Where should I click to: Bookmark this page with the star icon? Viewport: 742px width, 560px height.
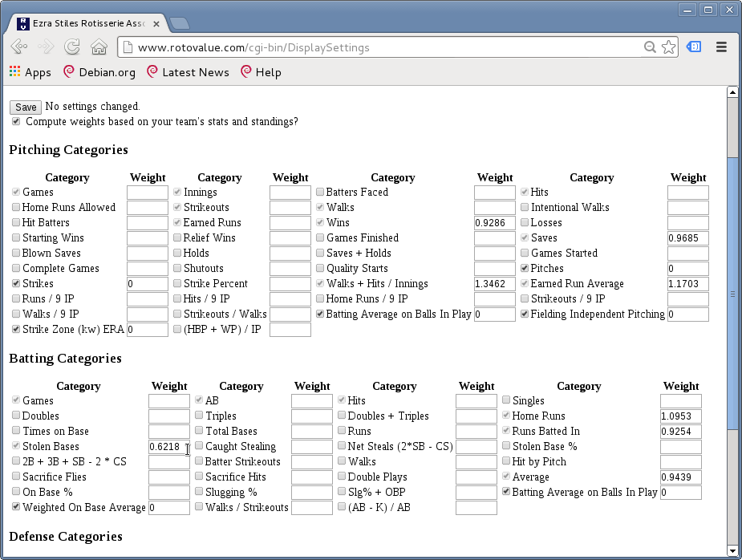[668, 47]
